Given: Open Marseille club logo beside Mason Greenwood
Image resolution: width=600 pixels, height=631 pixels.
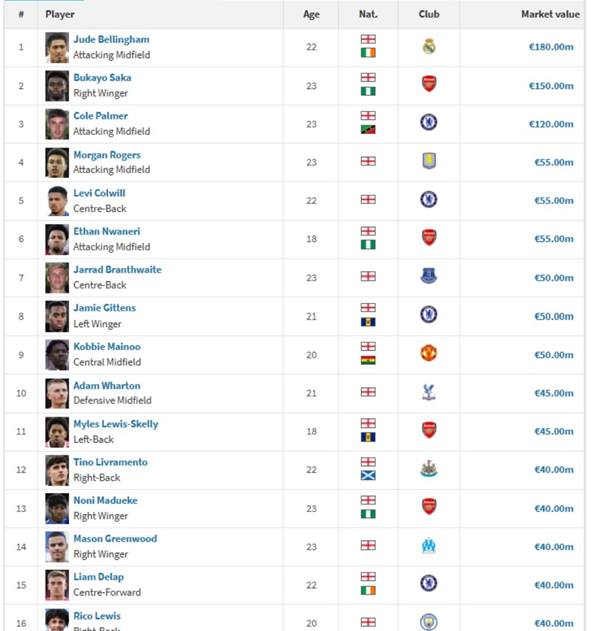Looking at the screenshot, I should point(429,546).
